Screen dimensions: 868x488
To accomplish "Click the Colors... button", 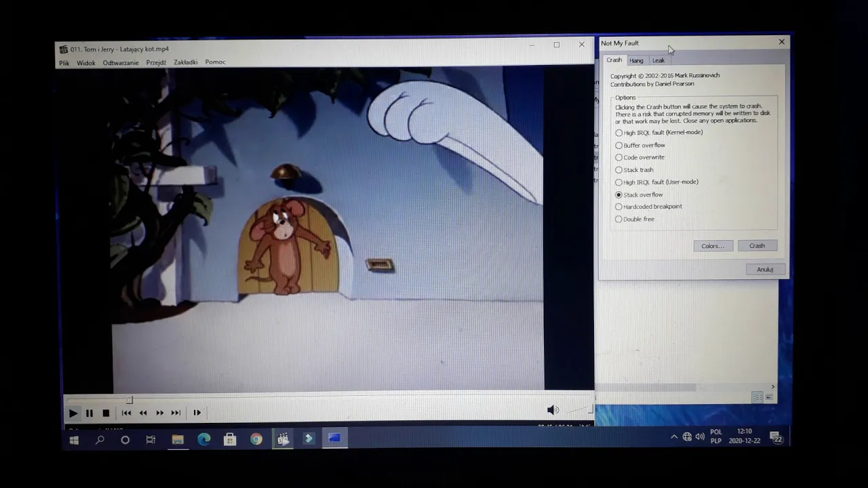I will [x=713, y=246].
